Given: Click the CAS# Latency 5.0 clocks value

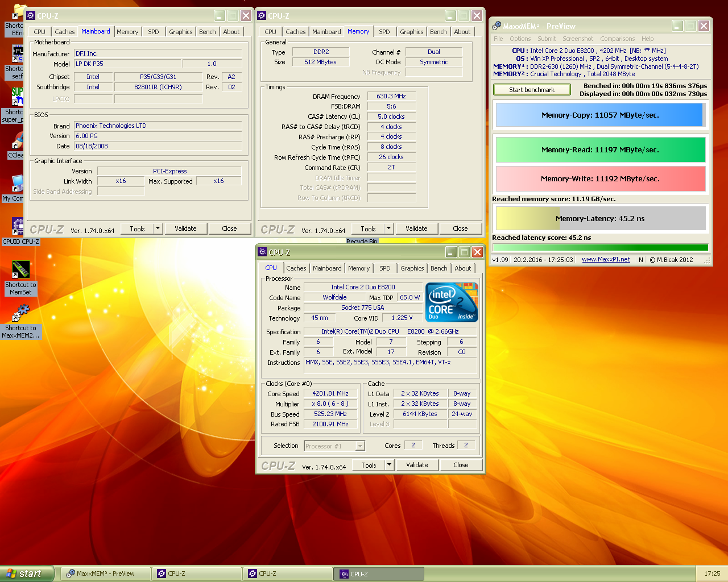Looking at the screenshot, I should [391, 117].
